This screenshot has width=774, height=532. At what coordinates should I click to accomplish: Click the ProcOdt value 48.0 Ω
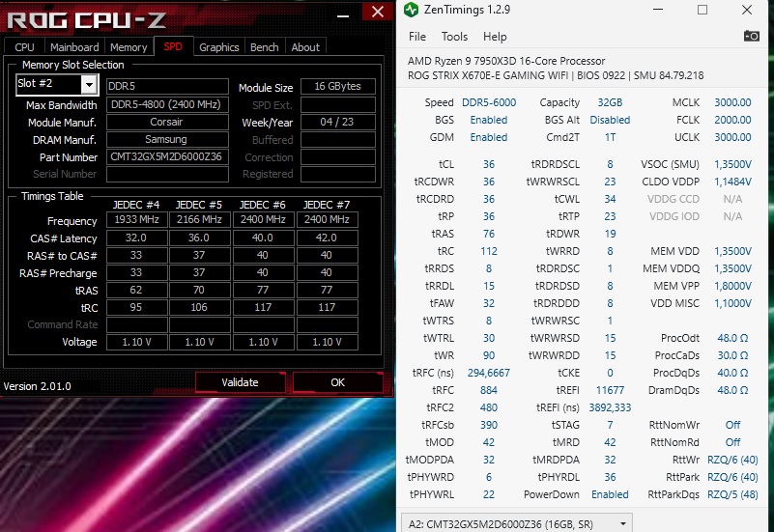point(732,338)
